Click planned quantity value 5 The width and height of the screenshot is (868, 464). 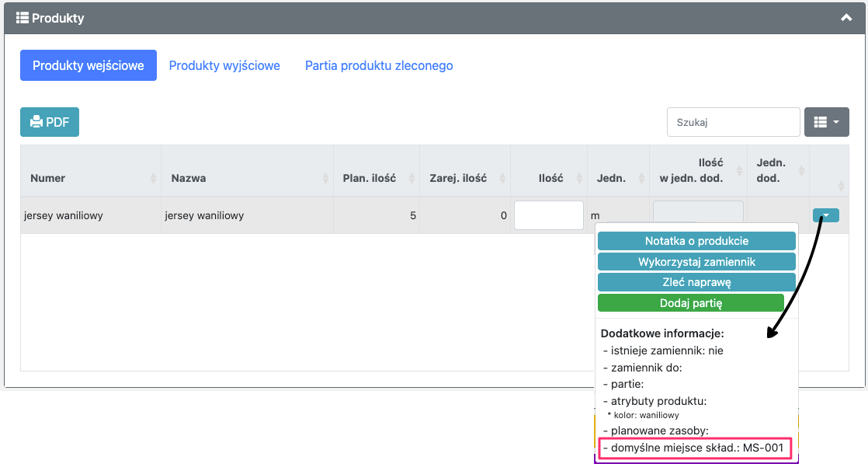(413, 215)
